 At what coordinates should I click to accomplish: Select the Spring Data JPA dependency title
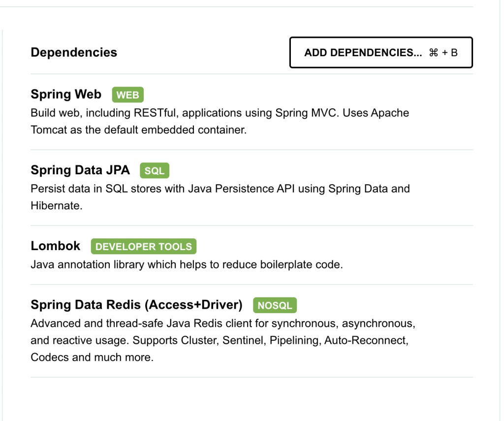click(x=80, y=170)
